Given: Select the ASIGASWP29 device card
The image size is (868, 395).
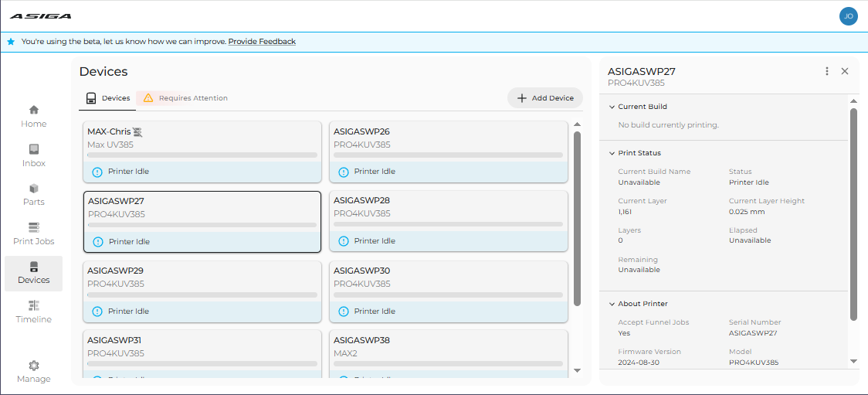Looking at the screenshot, I should 202,291.
